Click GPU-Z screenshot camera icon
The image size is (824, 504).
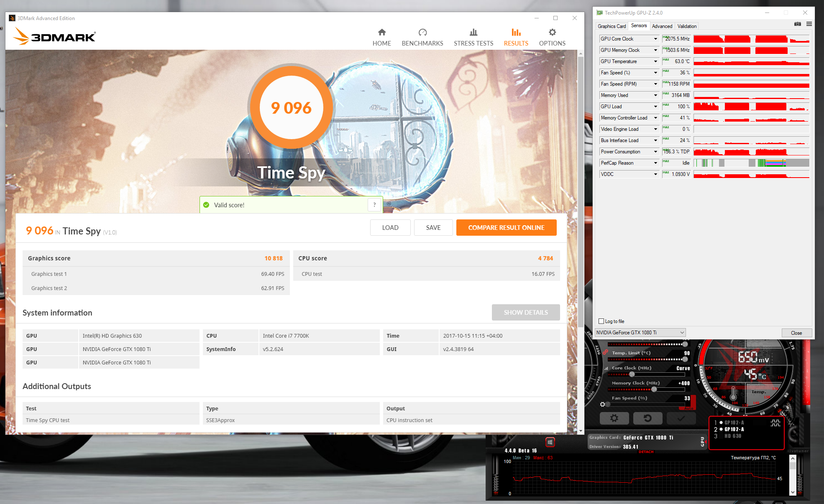798,24
